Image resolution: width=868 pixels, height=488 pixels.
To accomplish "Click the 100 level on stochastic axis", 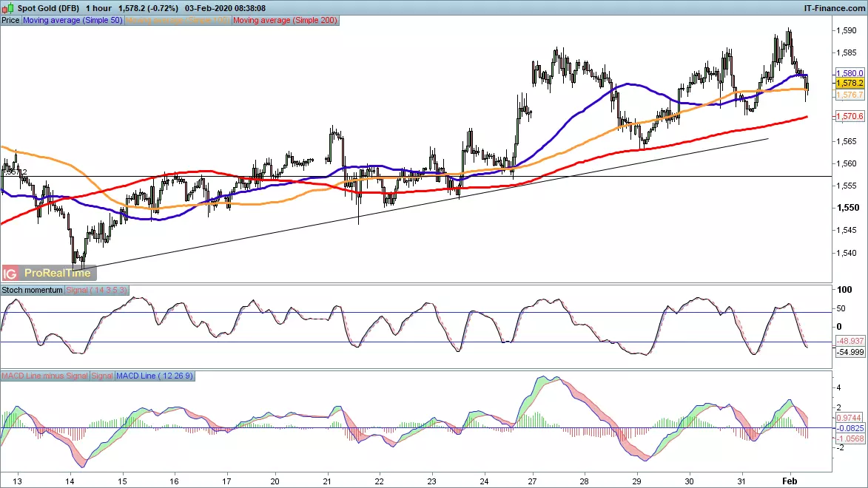I will point(844,289).
